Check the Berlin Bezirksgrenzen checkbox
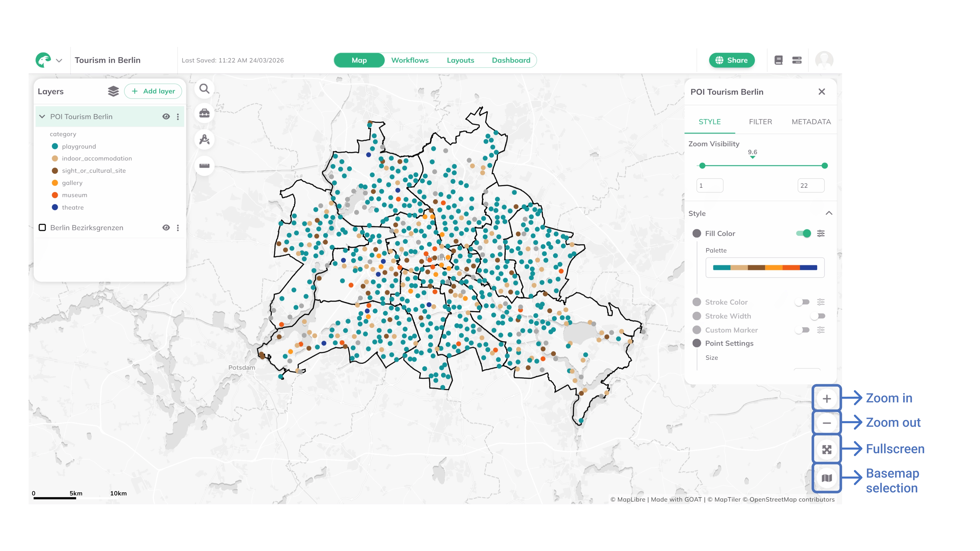This screenshot has width=980, height=551. [43, 227]
